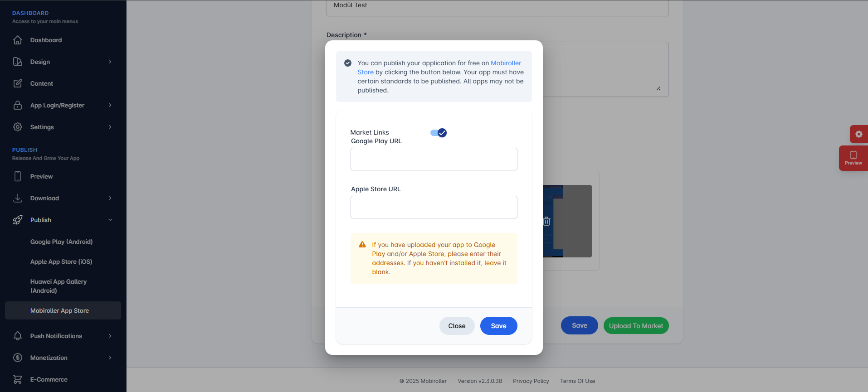Click the Save button in the dialog
This screenshot has height=392, width=868.
pos(498,326)
